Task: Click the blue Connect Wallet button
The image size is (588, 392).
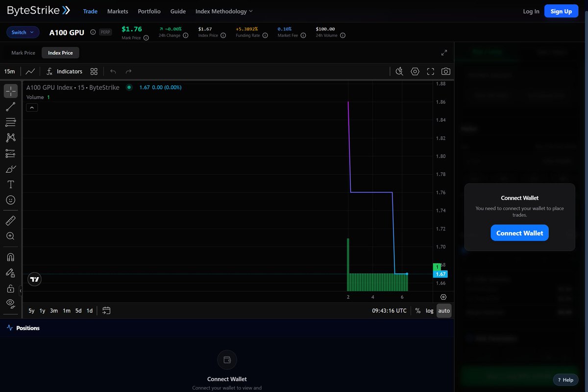Action: (x=519, y=233)
